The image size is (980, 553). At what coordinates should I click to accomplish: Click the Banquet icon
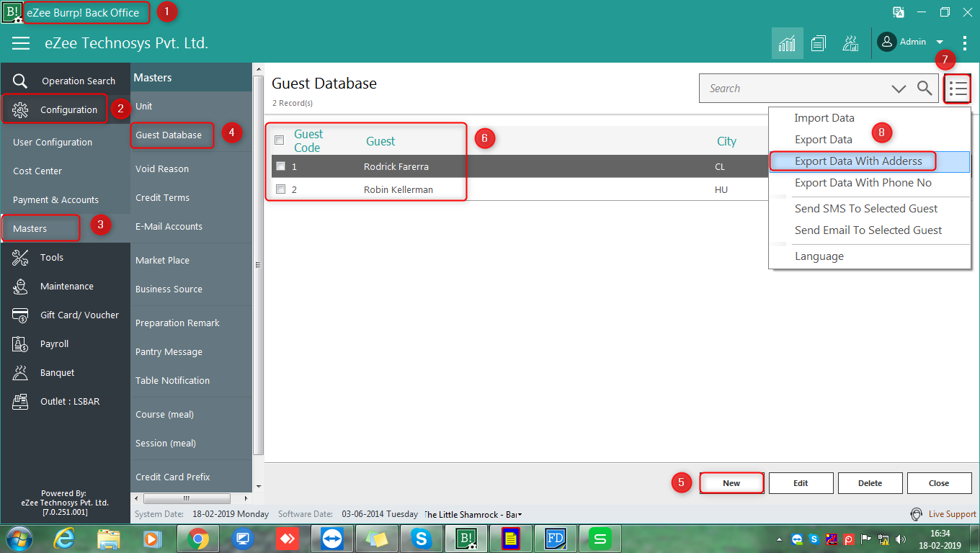(20, 372)
